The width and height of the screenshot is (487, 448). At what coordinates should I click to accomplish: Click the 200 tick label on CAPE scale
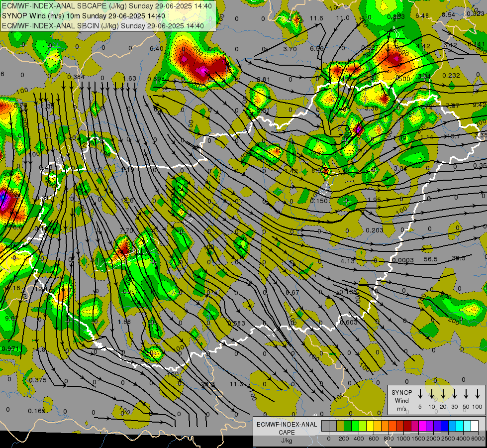(344, 439)
